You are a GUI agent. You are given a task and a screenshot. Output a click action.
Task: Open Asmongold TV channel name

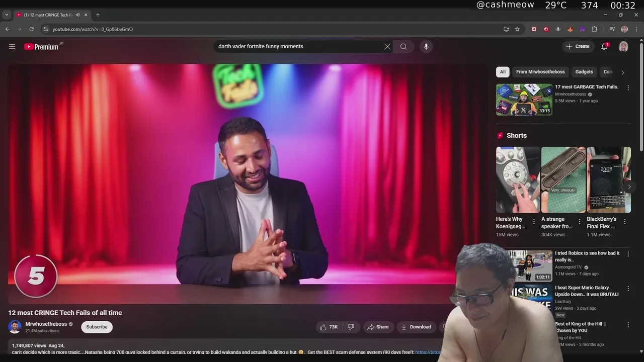(x=568, y=267)
